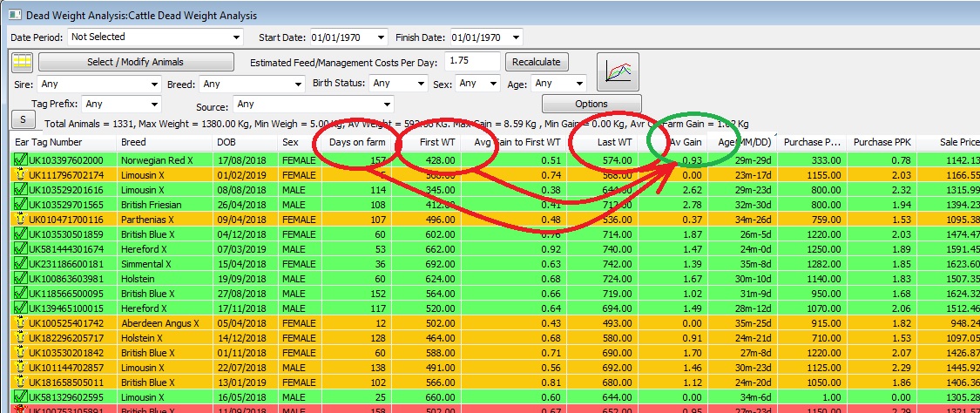The image size is (980, 413).
Task: Open the weight gain graph icon
Action: [618, 72]
